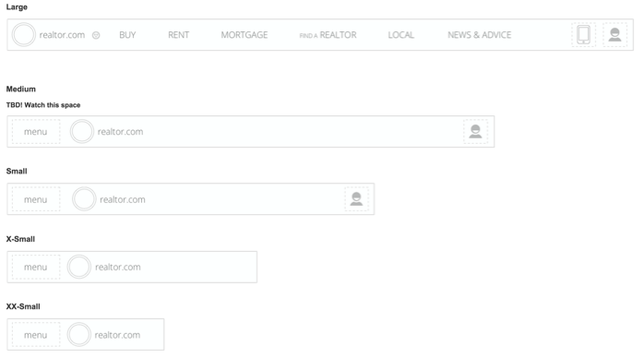
Task: Open the user profile icon in Large header
Action: coord(614,34)
